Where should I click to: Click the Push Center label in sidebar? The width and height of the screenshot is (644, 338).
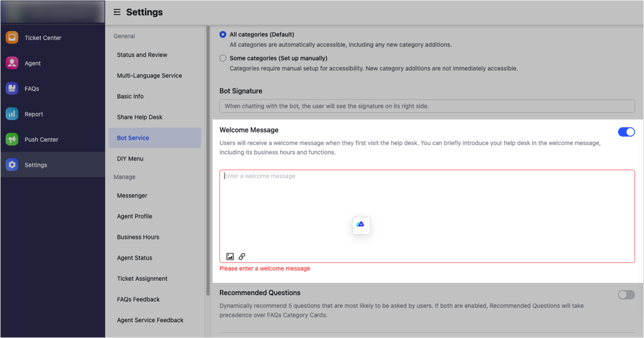coord(42,140)
